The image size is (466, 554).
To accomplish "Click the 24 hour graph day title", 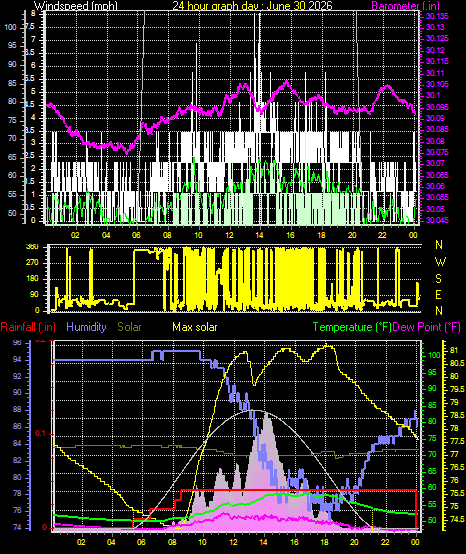I will pos(252,5).
